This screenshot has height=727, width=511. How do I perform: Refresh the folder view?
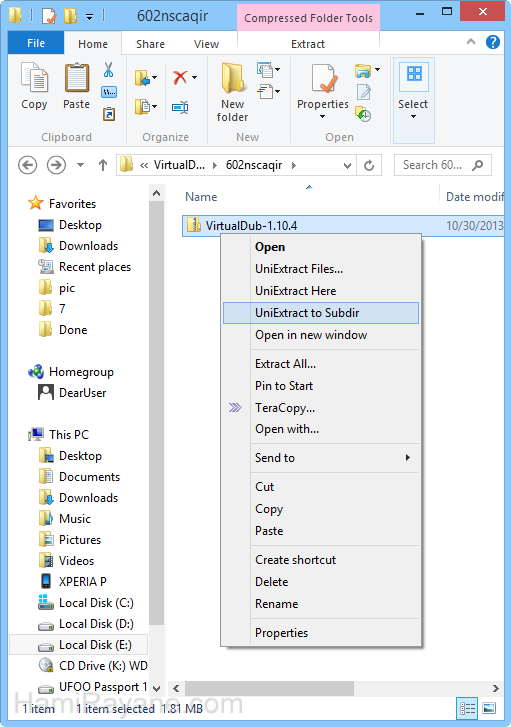click(x=369, y=165)
